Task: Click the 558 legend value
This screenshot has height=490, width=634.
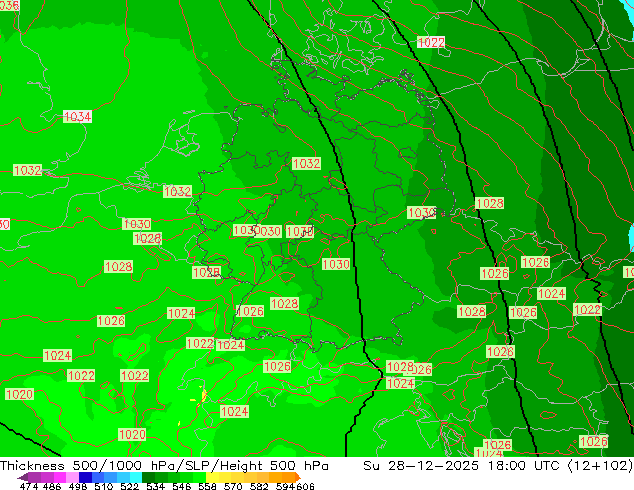Action: 207,486
